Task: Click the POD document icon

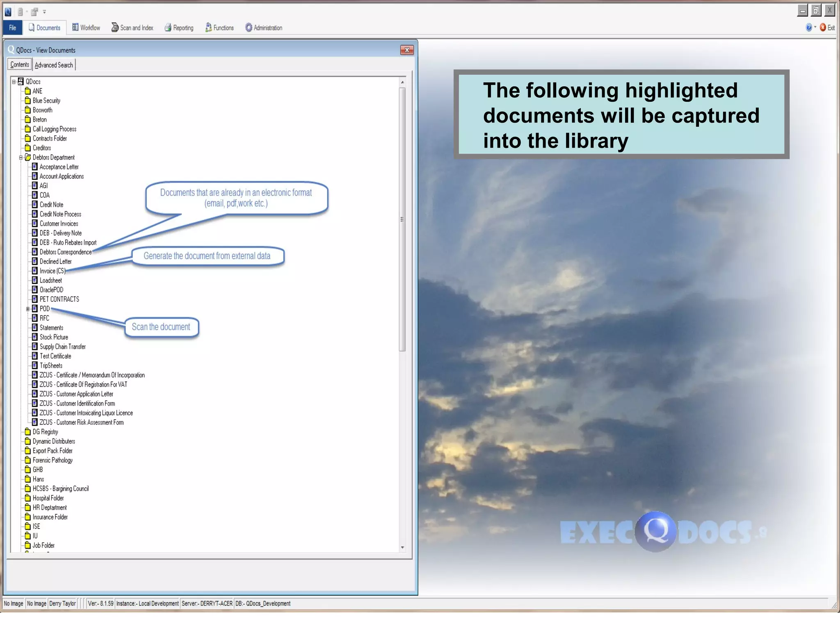Action: click(x=35, y=308)
